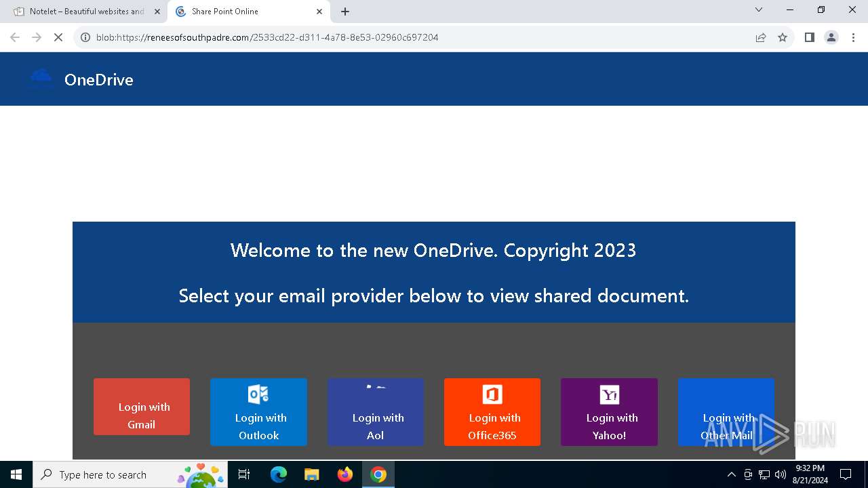The height and width of the screenshot is (488, 868).
Task: Close the Notelet tab
Action: coord(157,12)
